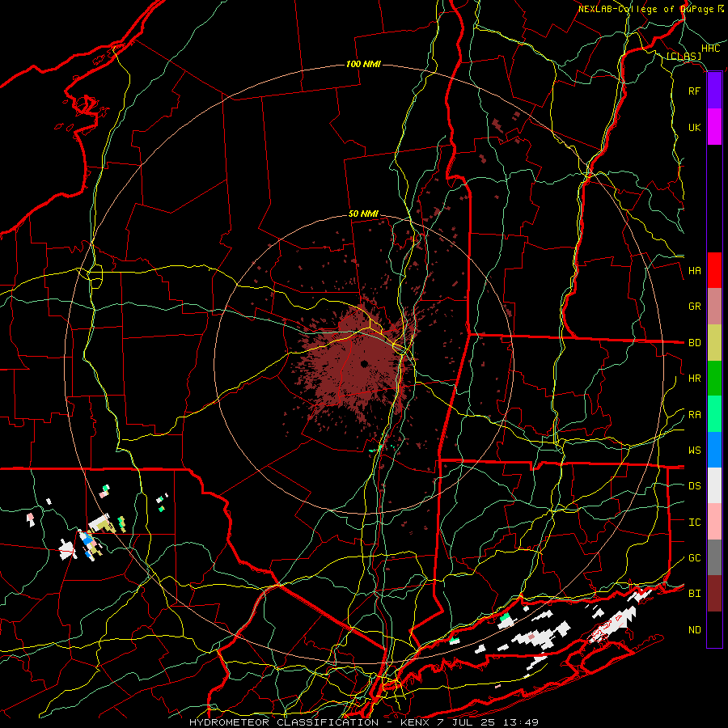The height and width of the screenshot is (728, 728).
Task: Pick the RA bright green legend swatch
Action: click(714, 414)
